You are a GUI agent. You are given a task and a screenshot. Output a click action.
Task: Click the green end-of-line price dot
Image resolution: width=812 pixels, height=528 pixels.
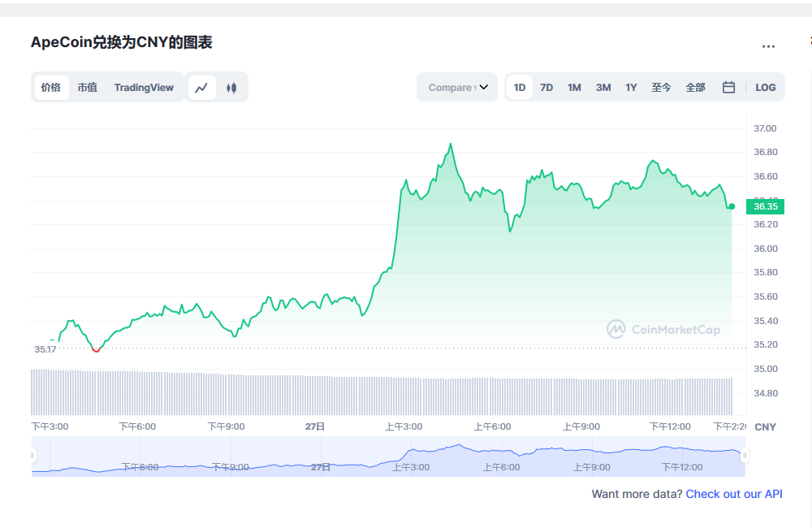[732, 206]
